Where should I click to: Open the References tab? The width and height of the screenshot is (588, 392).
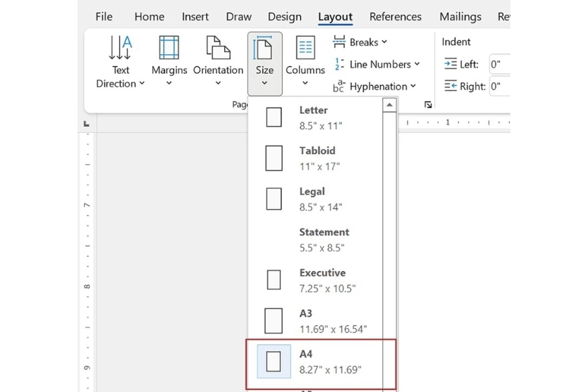point(396,17)
